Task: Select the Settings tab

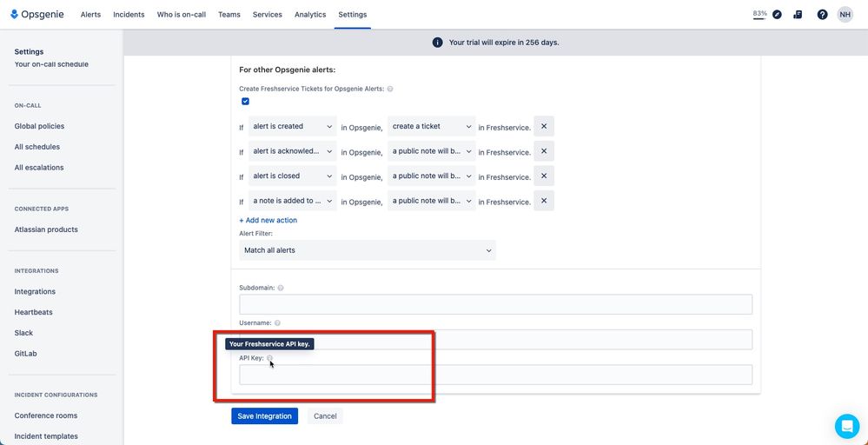Action: point(353,15)
